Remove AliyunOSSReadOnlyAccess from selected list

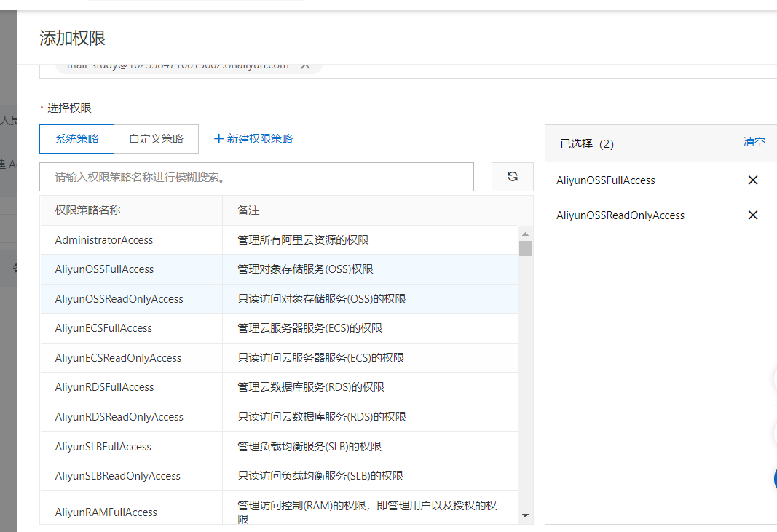tap(753, 215)
